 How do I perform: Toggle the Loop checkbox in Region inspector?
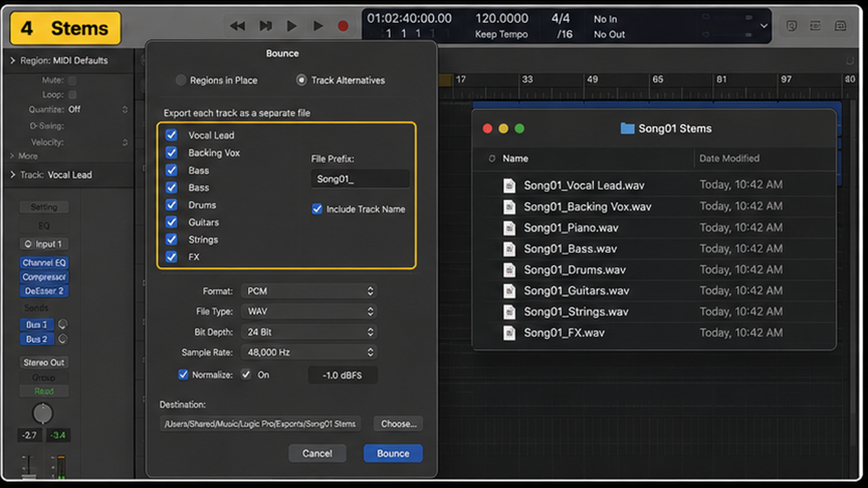[73, 95]
